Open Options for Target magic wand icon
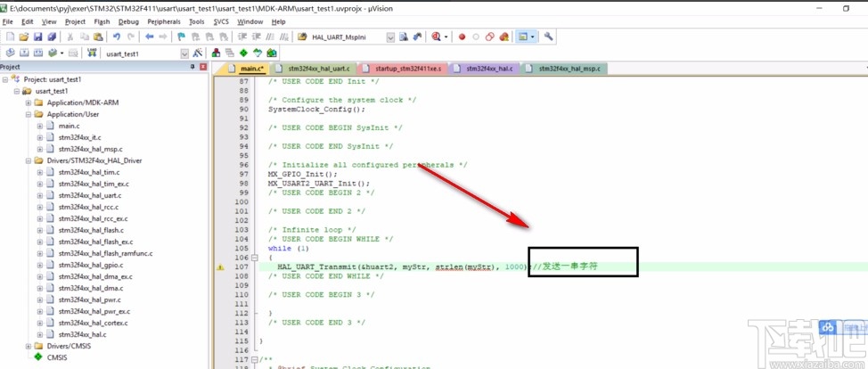 click(x=198, y=53)
